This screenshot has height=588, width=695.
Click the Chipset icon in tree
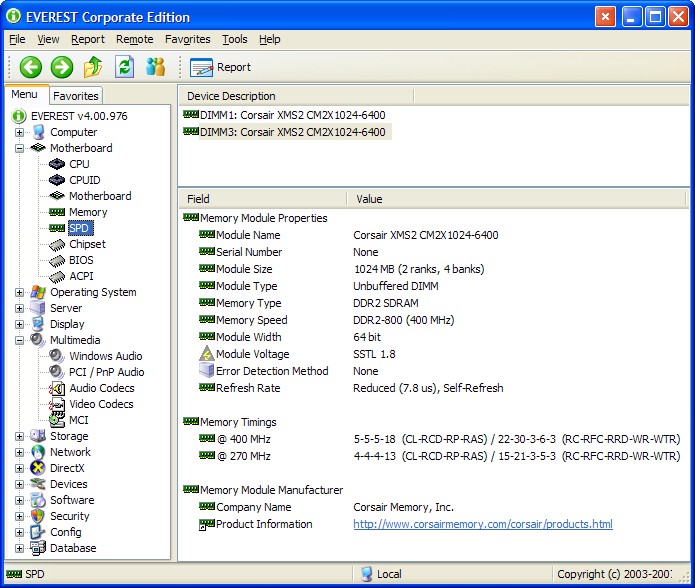pyautogui.click(x=57, y=244)
